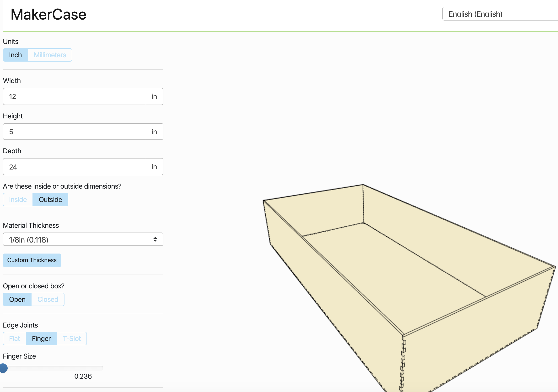Viewport: 558px width, 392px height.
Task: Click the Width input field
Action: click(74, 96)
